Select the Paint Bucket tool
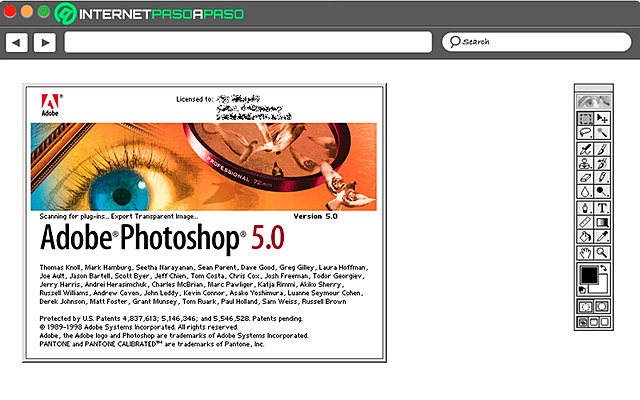Image resolution: width=640 pixels, height=400 pixels. click(x=585, y=236)
